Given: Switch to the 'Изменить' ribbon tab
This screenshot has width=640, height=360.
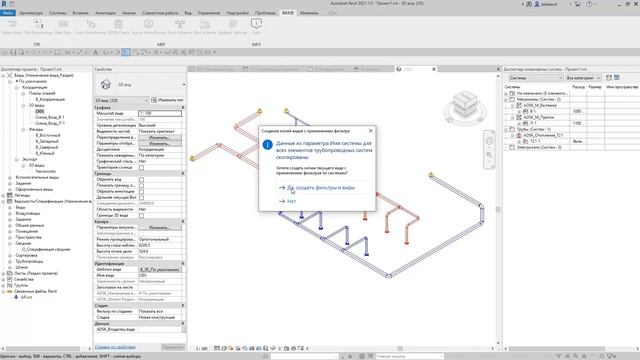Looking at the screenshot, I should pos(309,13).
